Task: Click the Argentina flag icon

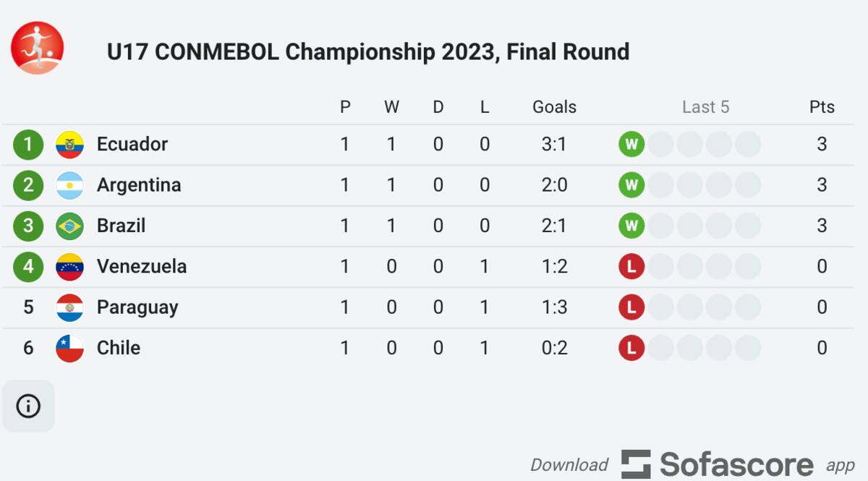Action: pyautogui.click(x=69, y=184)
